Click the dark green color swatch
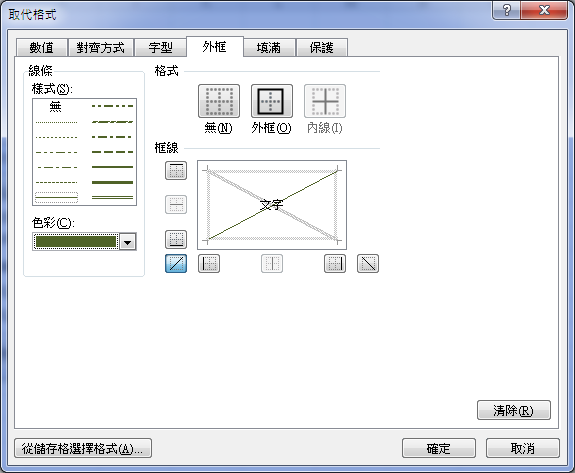 click(76, 242)
